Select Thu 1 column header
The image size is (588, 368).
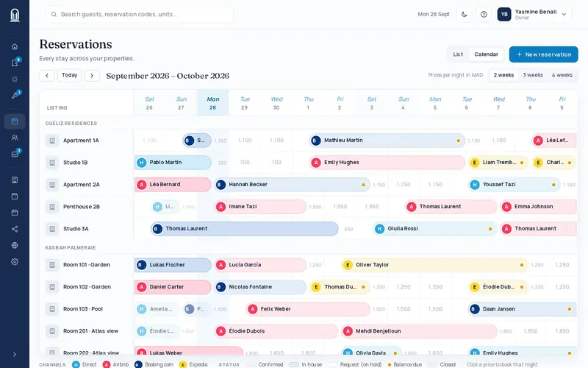click(x=308, y=103)
